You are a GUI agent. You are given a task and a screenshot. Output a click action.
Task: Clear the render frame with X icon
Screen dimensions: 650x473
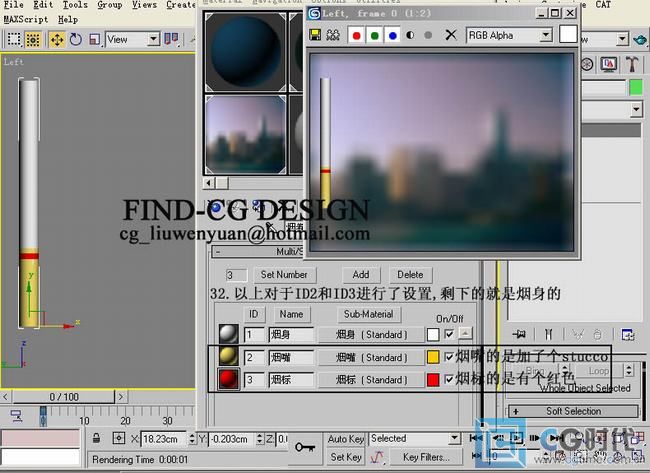coord(451,35)
